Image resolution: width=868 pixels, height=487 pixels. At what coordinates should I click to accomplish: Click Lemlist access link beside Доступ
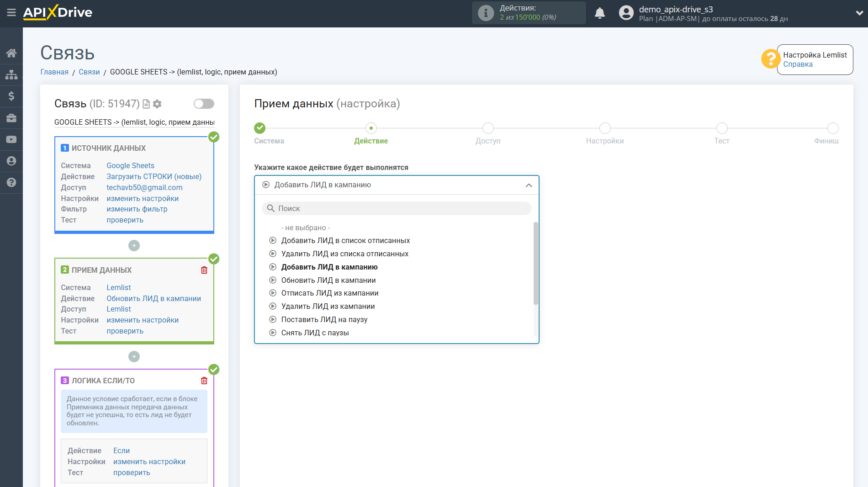pyautogui.click(x=119, y=309)
